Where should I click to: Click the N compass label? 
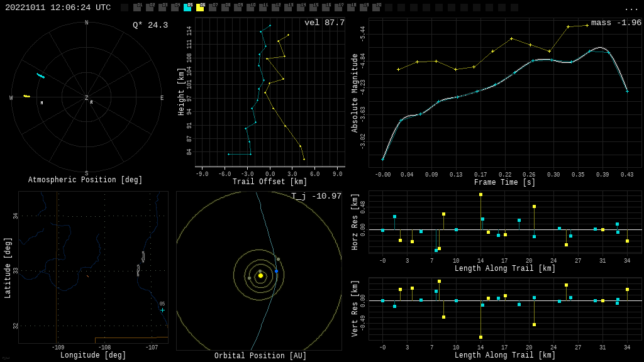tap(86, 23)
